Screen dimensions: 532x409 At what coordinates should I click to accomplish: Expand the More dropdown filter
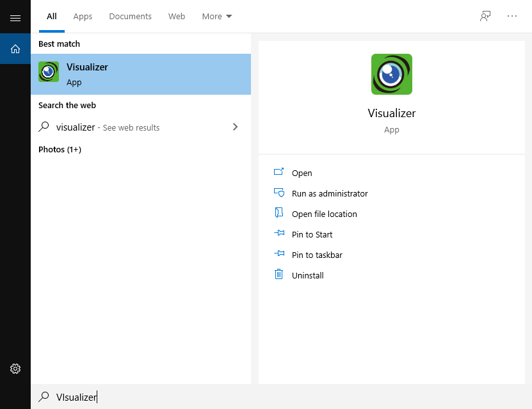pyautogui.click(x=217, y=17)
